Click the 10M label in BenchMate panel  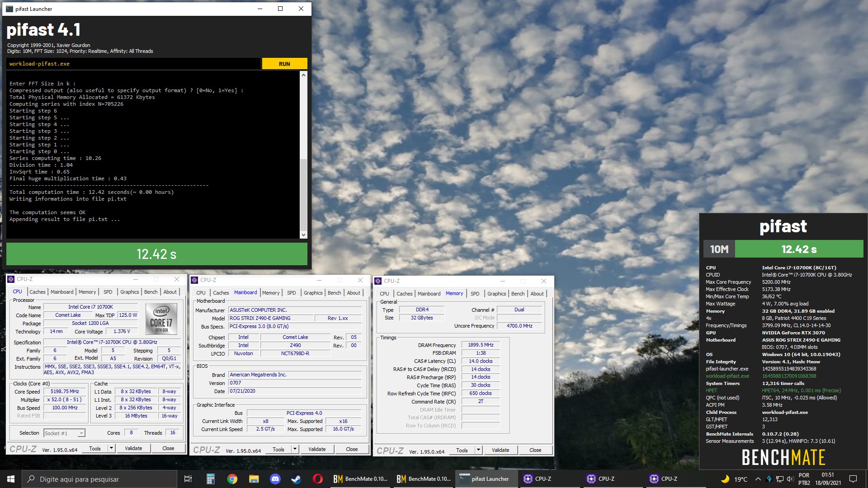(719, 249)
